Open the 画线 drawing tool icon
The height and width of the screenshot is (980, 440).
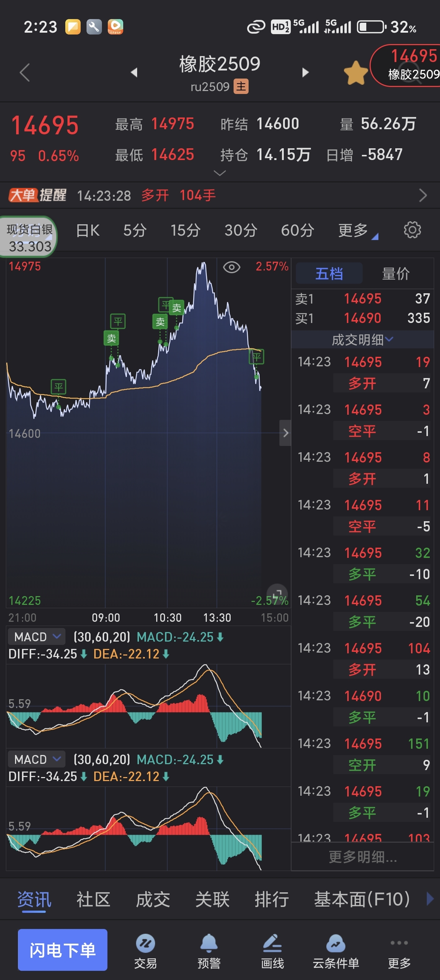click(272, 951)
